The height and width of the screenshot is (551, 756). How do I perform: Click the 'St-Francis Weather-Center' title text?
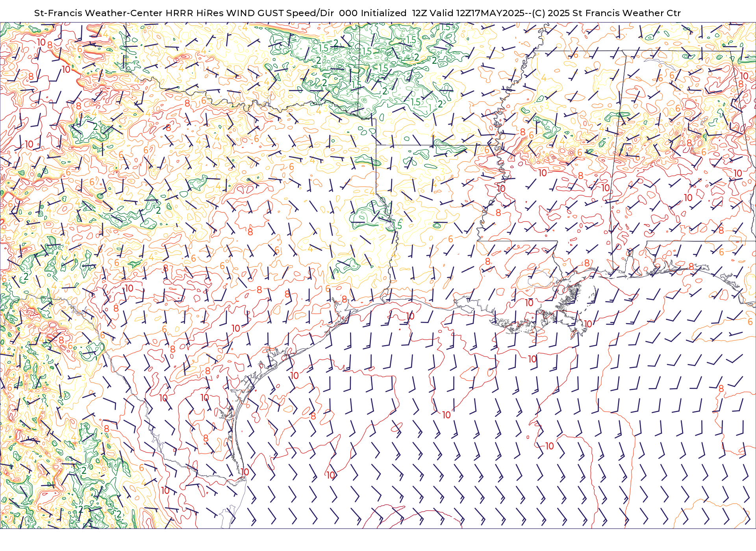tap(98, 13)
